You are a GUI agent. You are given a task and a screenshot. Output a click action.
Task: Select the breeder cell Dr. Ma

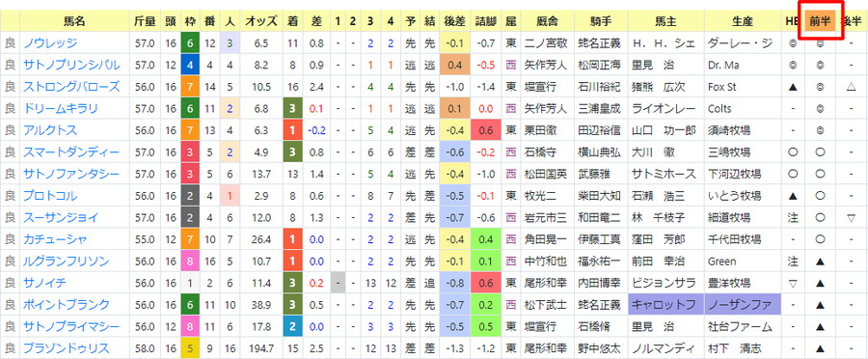743,65
